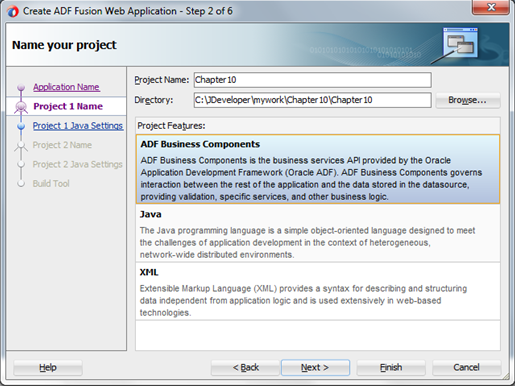Close the Create ADF Fusion Web Application dialog
The width and height of the screenshot is (515, 386).
point(491,7)
